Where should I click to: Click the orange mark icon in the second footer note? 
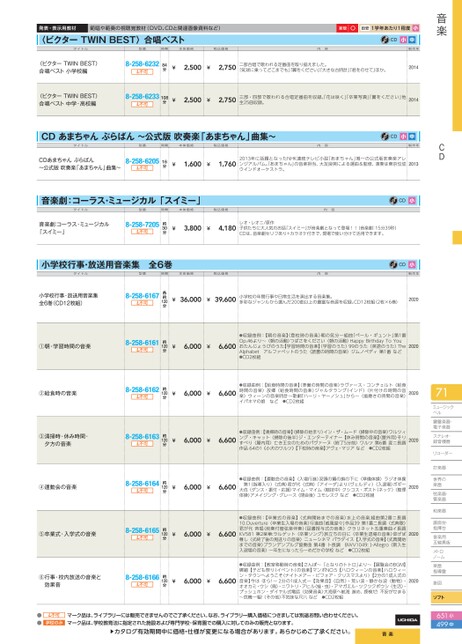click(x=54, y=623)
